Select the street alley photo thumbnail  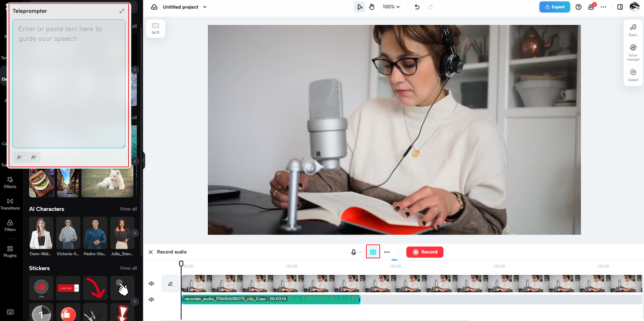[x=67, y=183]
